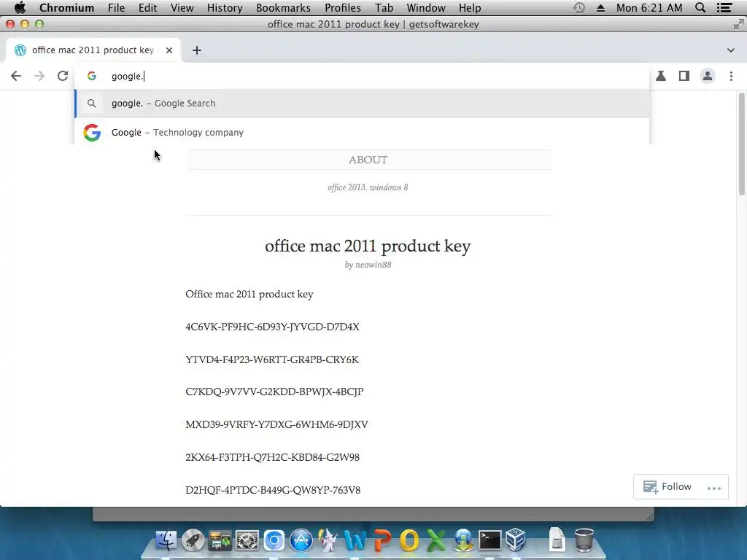Viewport: 747px width, 560px height.
Task: Click the post title 'office mac 2011 product key'
Action: pyautogui.click(x=368, y=246)
